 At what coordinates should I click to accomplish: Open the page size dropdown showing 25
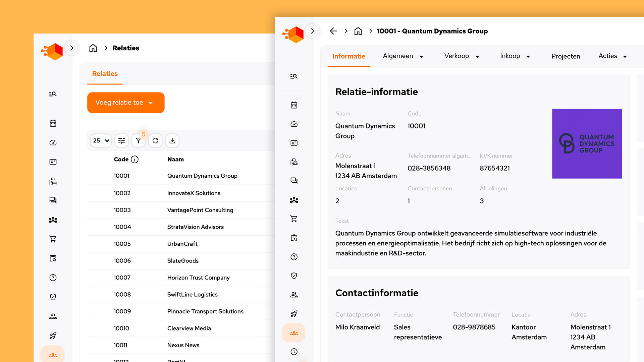pos(101,140)
